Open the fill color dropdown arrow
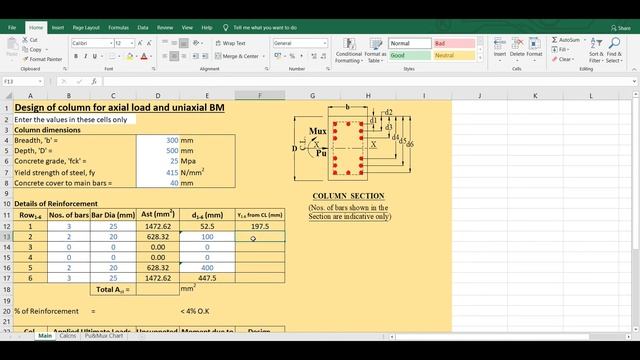 click(136, 56)
